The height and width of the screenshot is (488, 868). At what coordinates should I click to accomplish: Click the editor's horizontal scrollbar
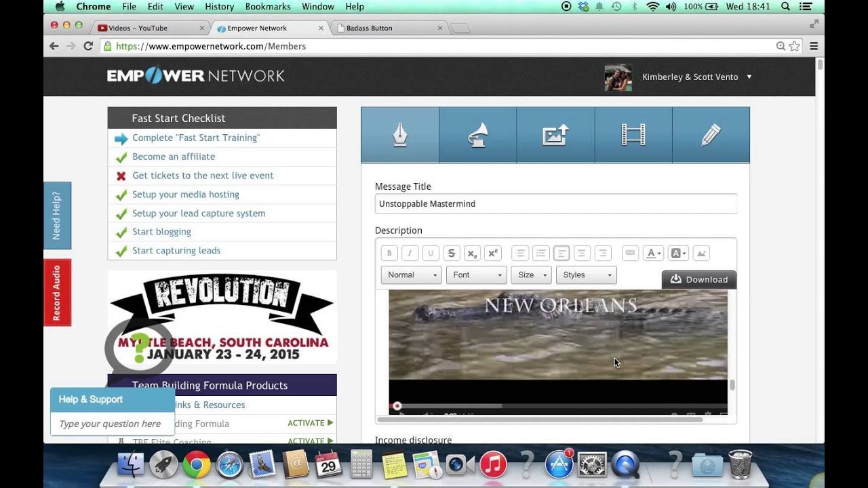point(540,420)
